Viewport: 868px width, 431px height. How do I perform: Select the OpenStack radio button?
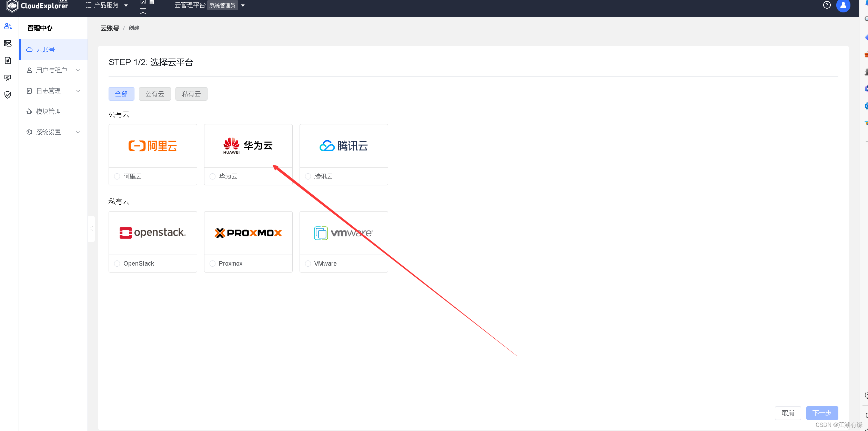(117, 264)
